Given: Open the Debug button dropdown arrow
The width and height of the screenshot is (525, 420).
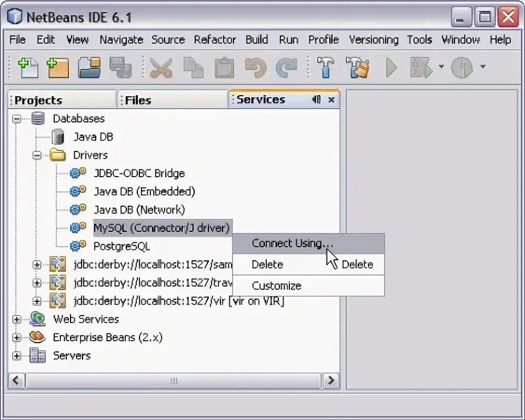Looking at the screenshot, I should (441, 66).
